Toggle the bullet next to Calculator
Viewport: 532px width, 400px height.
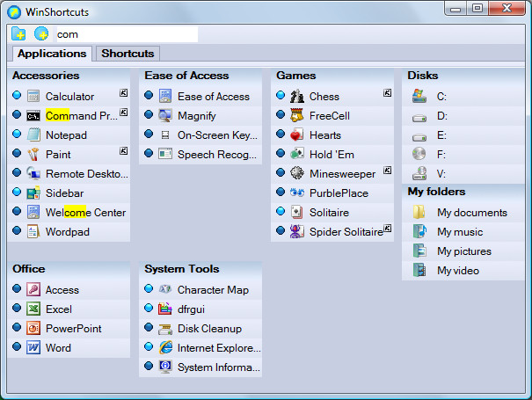[x=17, y=95]
